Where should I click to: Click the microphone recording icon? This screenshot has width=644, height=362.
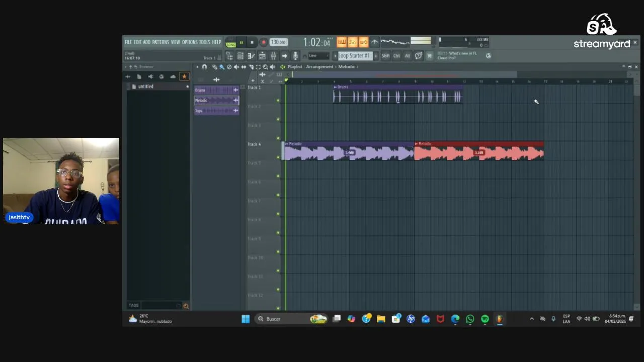tap(295, 56)
